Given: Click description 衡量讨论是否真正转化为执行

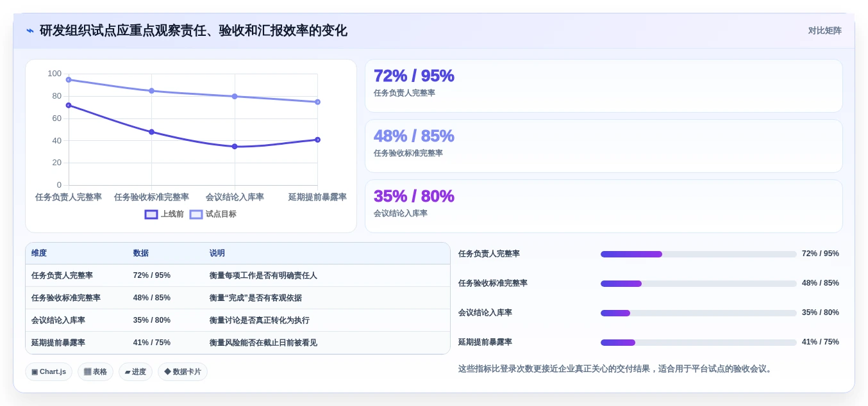Looking at the screenshot, I should coord(260,321).
